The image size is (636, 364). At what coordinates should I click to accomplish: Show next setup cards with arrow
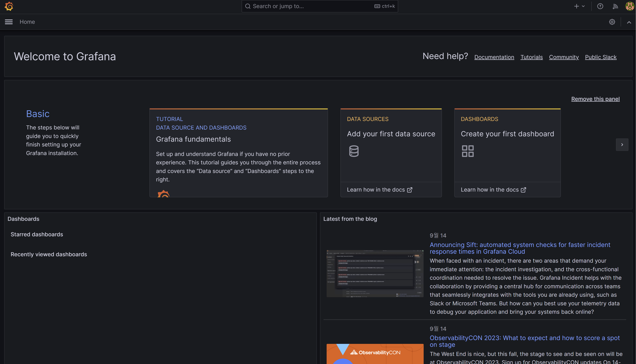pos(622,145)
